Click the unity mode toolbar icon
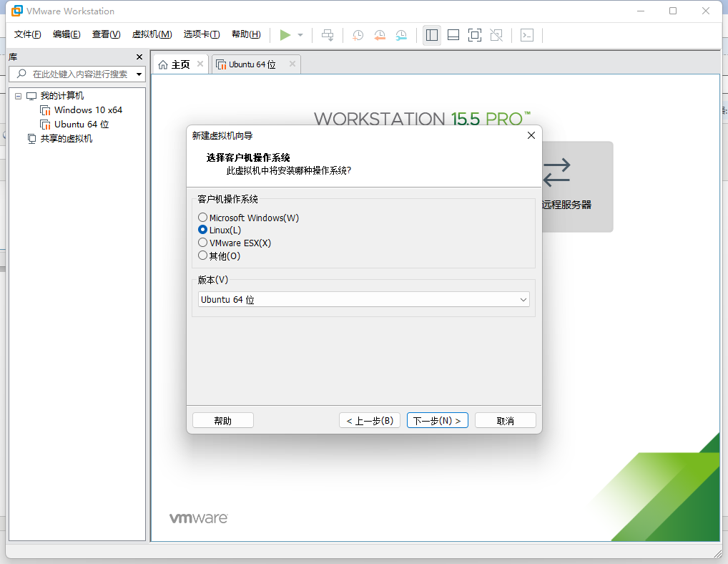The height and width of the screenshot is (564, 728). point(496,35)
